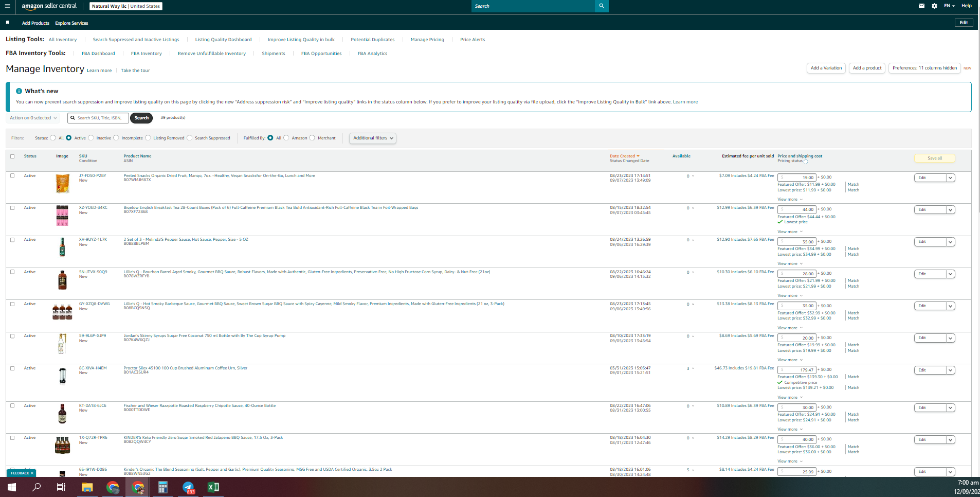Open the Action on 0 selected dropdown
This screenshot has width=980, height=497.
[x=33, y=118]
